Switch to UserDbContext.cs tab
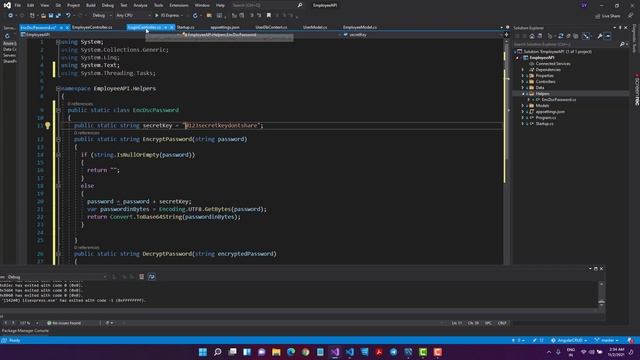 [271, 27]
